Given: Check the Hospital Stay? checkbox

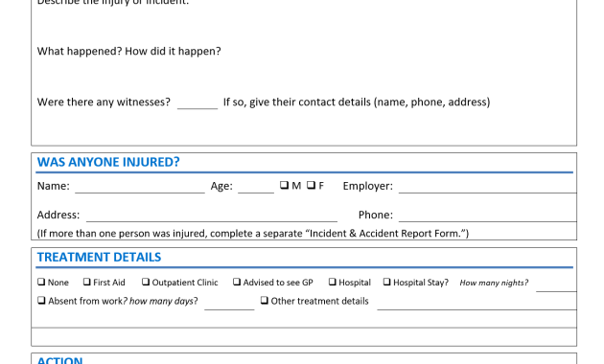Looking at the screenshot, I should click(x=386, y=282).
